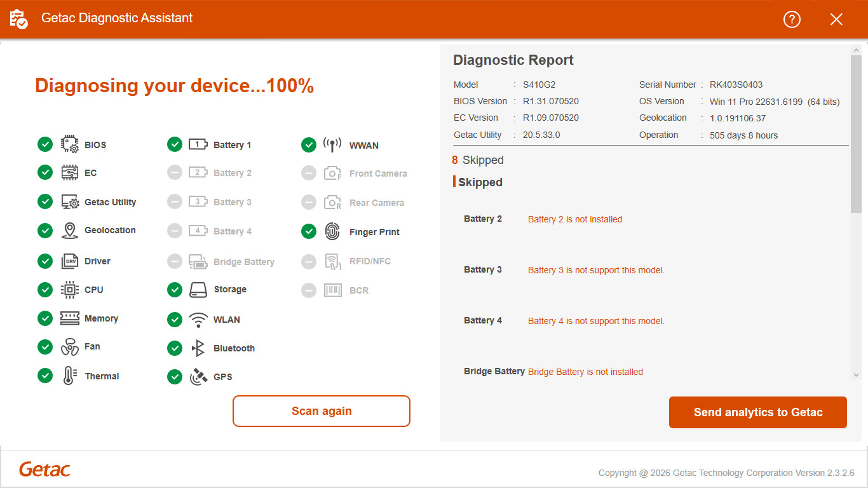This screenshot has width=868, height=488.
Task: Click the serial number RK403S0403
Action: tap(736, 85)
